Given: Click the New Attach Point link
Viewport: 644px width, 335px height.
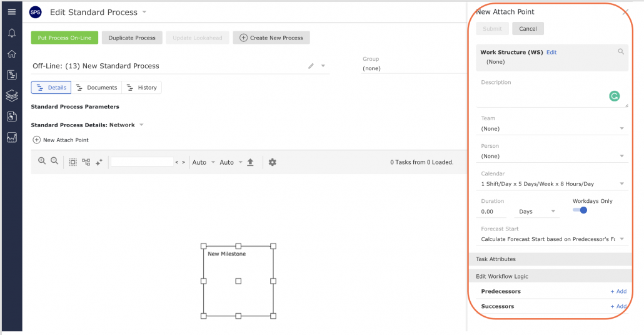Looking at the screenshot, I should pyautogui.click(x=66, y=140).
